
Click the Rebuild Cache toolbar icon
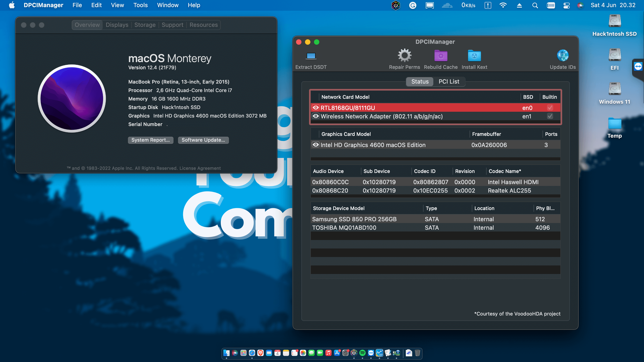point(441,56)
